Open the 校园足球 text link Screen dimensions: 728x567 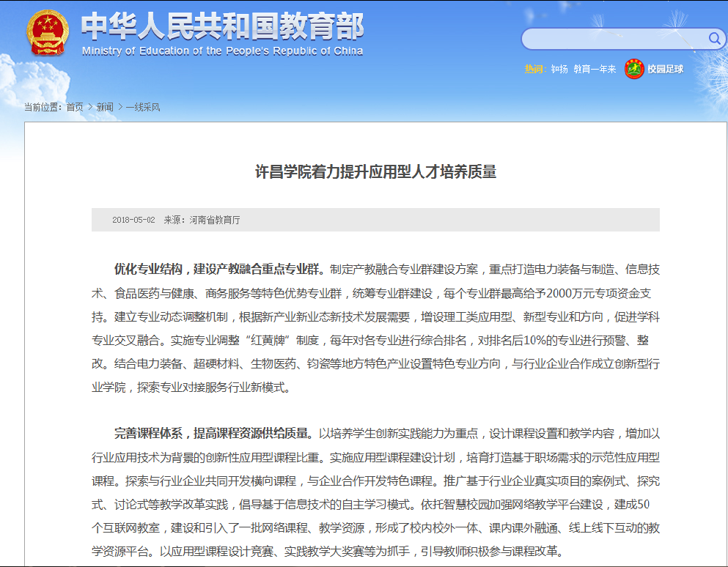click(665, 70)
